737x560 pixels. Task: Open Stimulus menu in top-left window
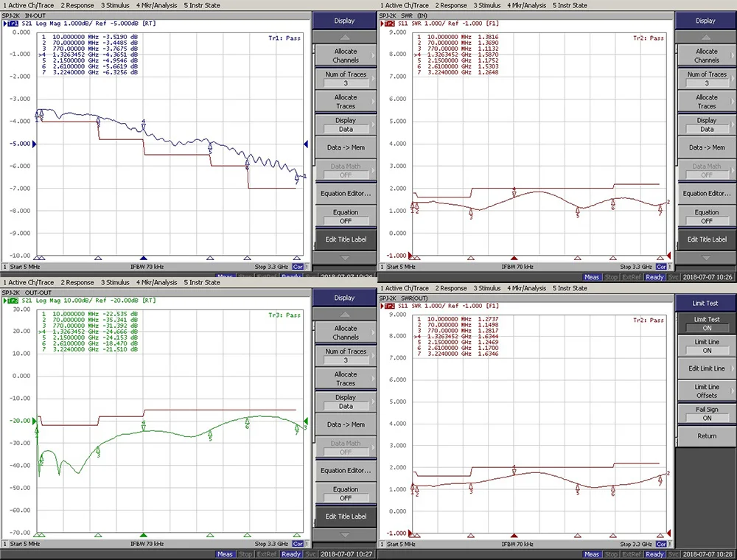point(115,5)
